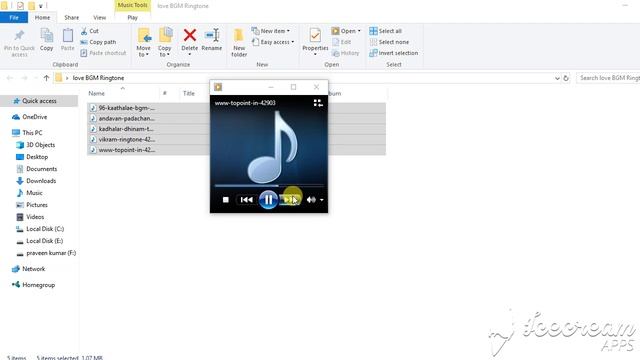Viewport: 640px width, 360px height.
Task: Click Invert selection
Action: [393, 53]
